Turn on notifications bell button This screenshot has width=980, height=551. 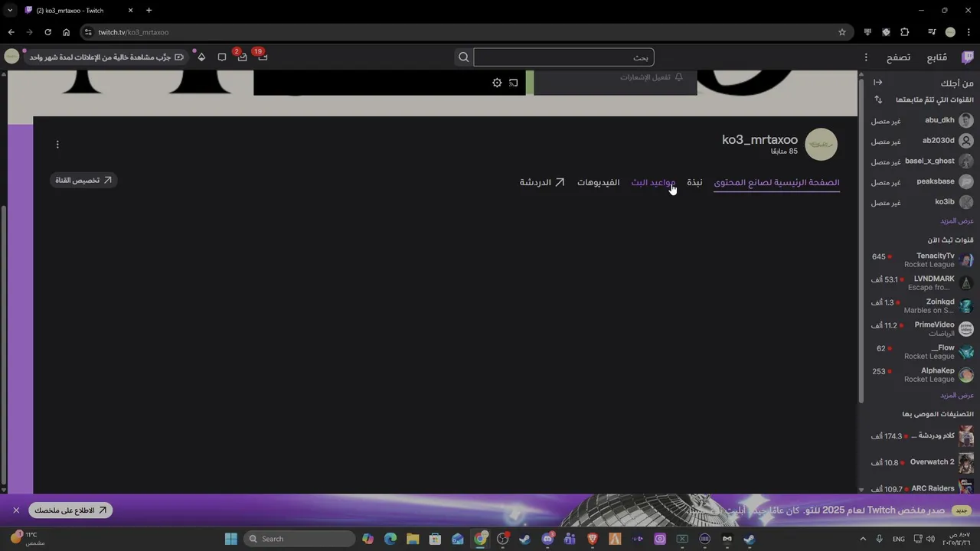pyautogui.click(x=651, y=77)
